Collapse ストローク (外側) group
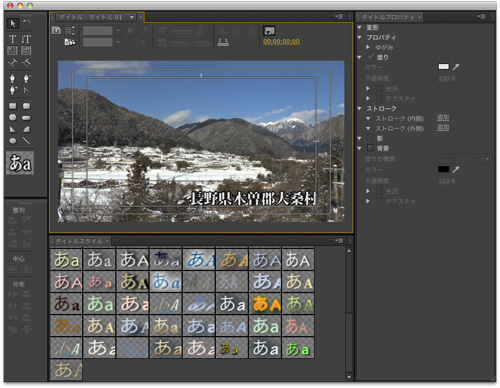This screenshot has width=500, height=388. [368, 128]
